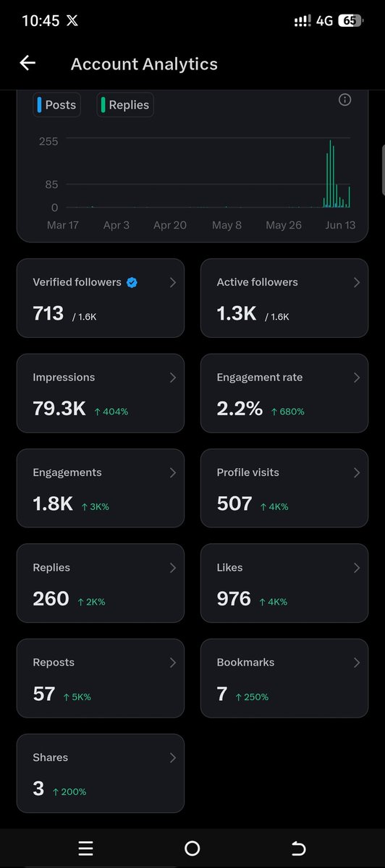The width and height of the screenshot is (385, 868).
Task: Expand Engagement rate chevron
Action: [x=356, y=378]
